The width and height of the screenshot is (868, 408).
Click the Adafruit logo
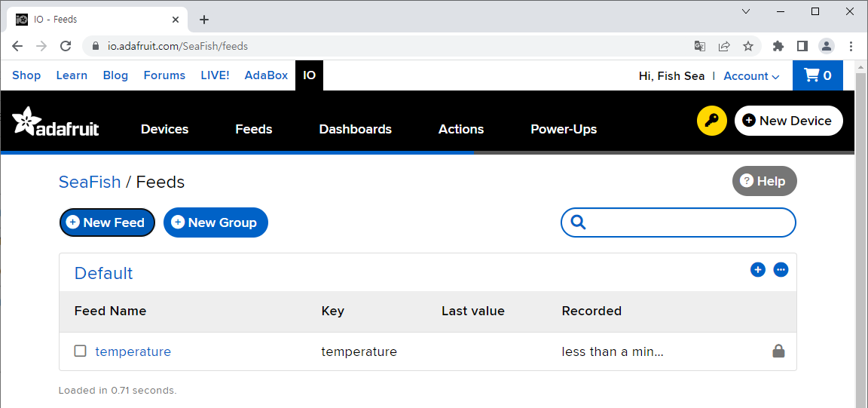coord(55,121)
